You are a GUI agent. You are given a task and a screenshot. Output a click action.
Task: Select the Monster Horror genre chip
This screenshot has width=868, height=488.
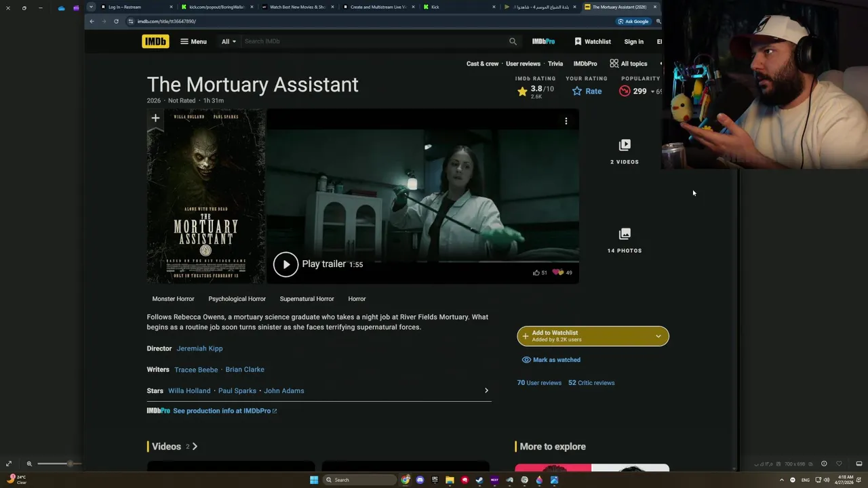[173, 299]
